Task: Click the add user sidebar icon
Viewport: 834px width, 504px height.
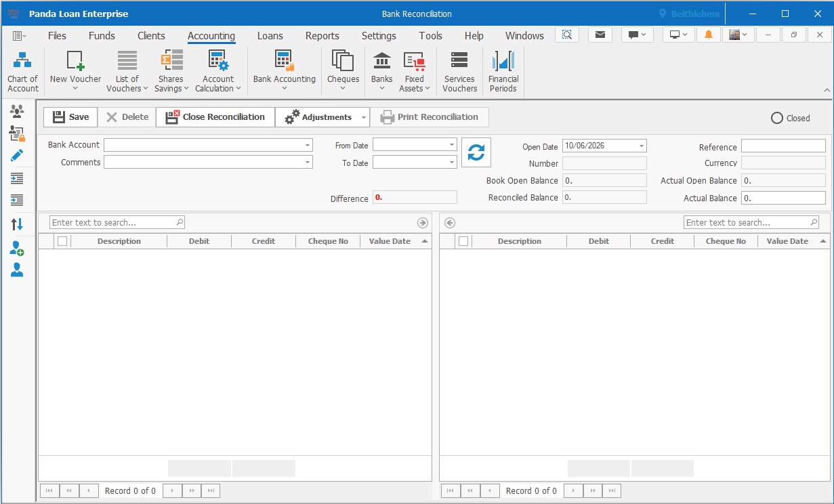Action: [17, 248]
